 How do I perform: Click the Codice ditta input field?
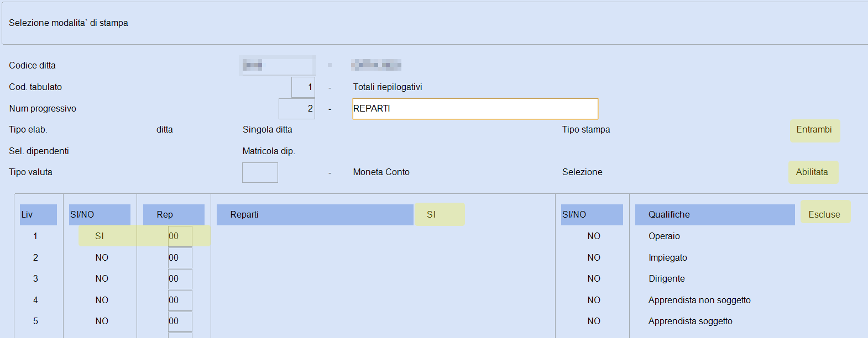tap(278, 66)
